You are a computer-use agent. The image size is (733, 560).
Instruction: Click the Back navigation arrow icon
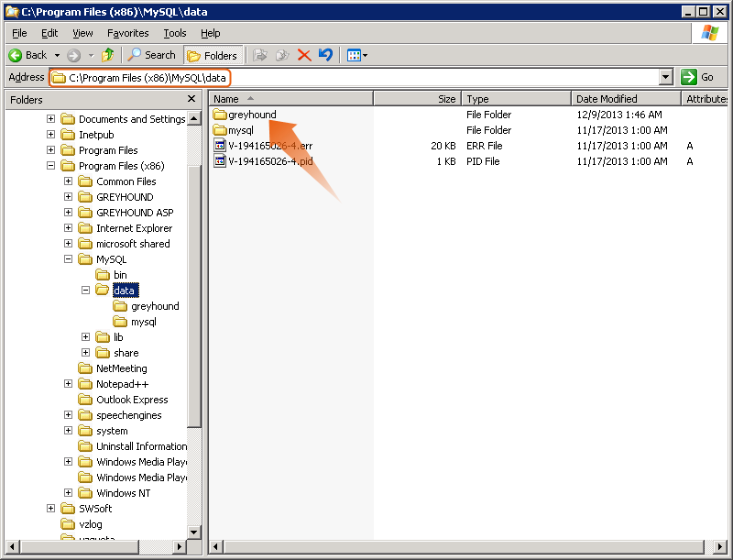point(15,55)
